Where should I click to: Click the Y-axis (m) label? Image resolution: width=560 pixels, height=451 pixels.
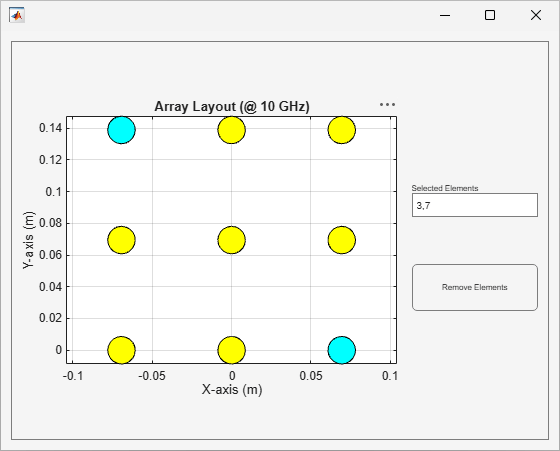(29, 240)
